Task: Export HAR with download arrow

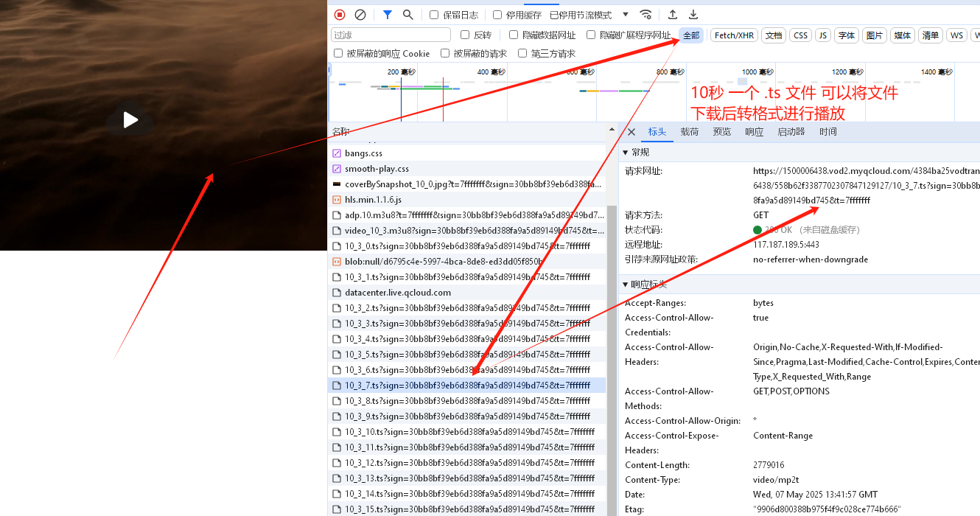Action: (693, 15)
